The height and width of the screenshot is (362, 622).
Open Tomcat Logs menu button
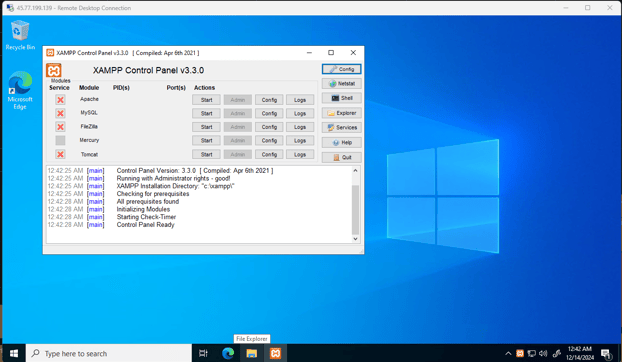(300, 154)
